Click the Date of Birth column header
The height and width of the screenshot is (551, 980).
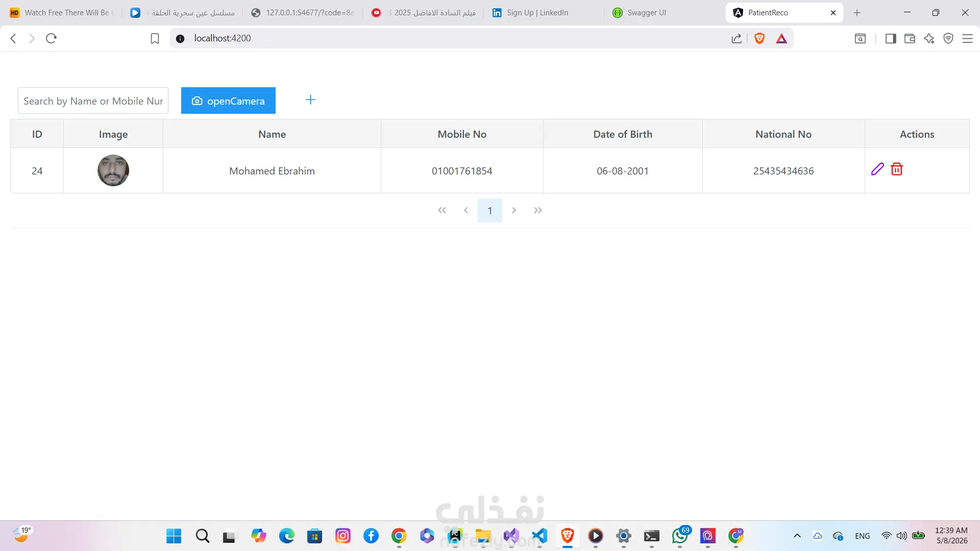coord(623,134)
